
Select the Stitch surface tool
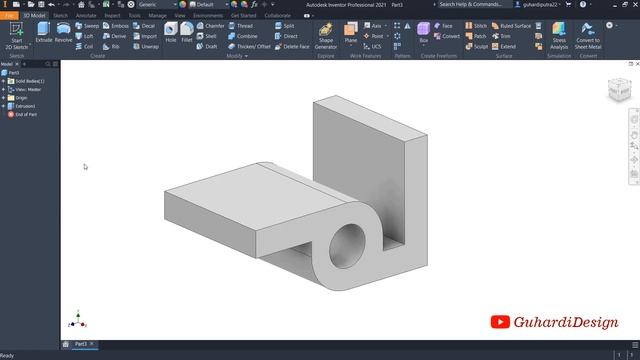(x=476, y=26)
